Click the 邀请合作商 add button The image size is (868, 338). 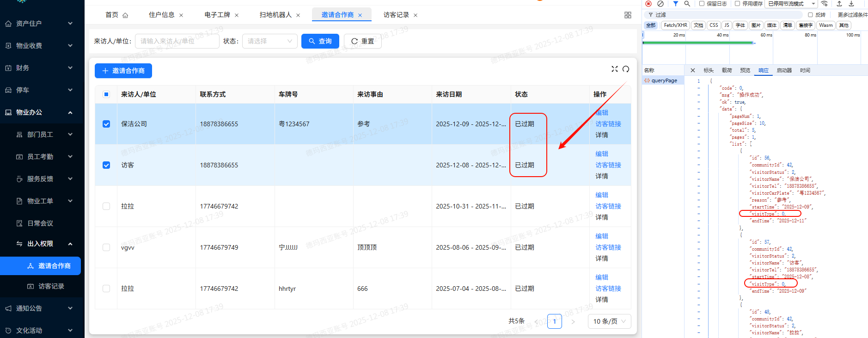point(123,71)
